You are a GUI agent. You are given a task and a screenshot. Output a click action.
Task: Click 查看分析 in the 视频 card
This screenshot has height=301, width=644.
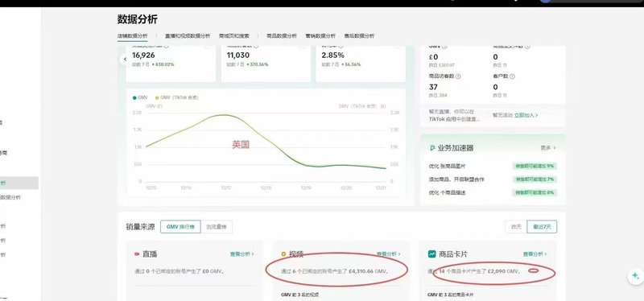click(389, 254)
